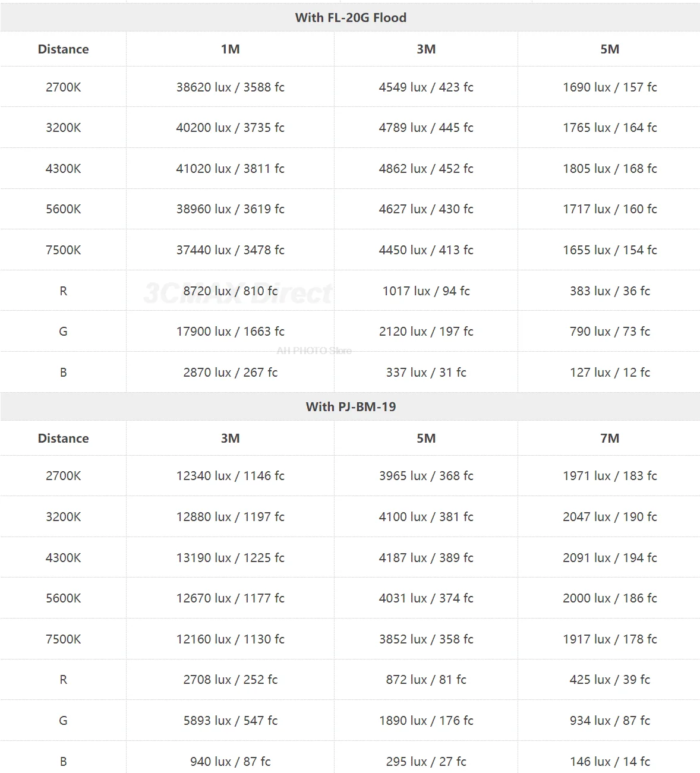The height and width of the screenshot is (773, 700).
Task: Select the 4100 lux / 381 fc value
Action: (426, 517)
